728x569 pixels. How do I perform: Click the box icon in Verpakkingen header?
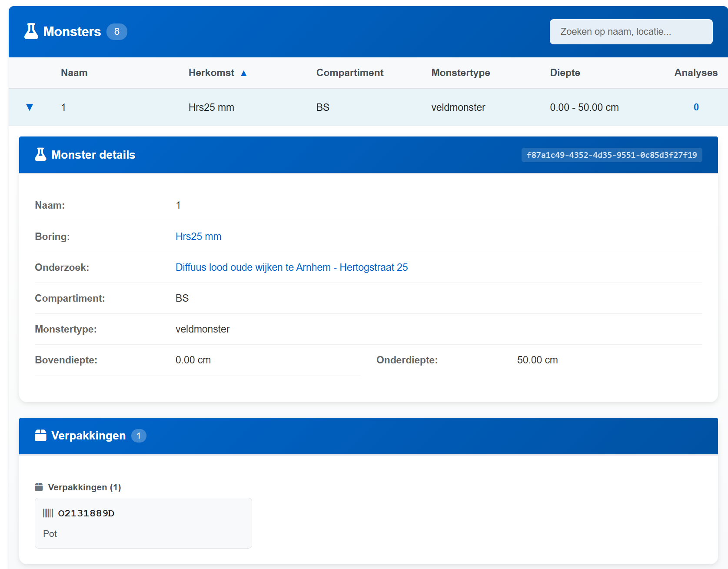tap(40, 436)
